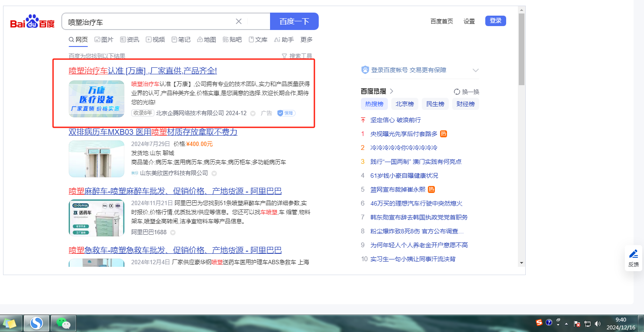Show hidden system tray icons
The image size is (644, 332).
566,323
